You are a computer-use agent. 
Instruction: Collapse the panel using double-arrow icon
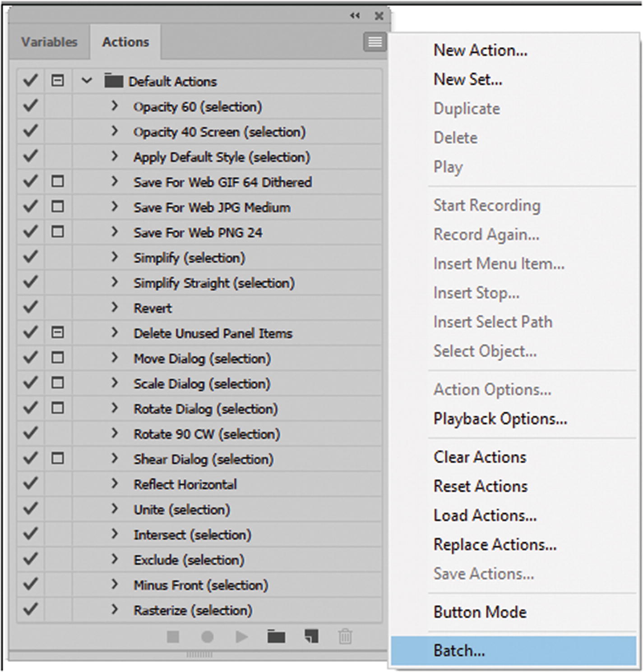tap(355, 16)
